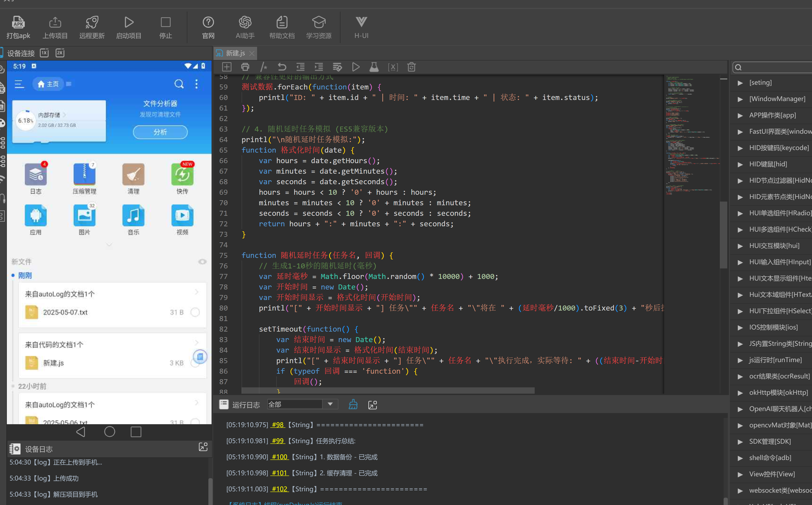Expand the HID键鼠[hid] node
This screenshot has width=812, height=505.
tap(740, 164)
